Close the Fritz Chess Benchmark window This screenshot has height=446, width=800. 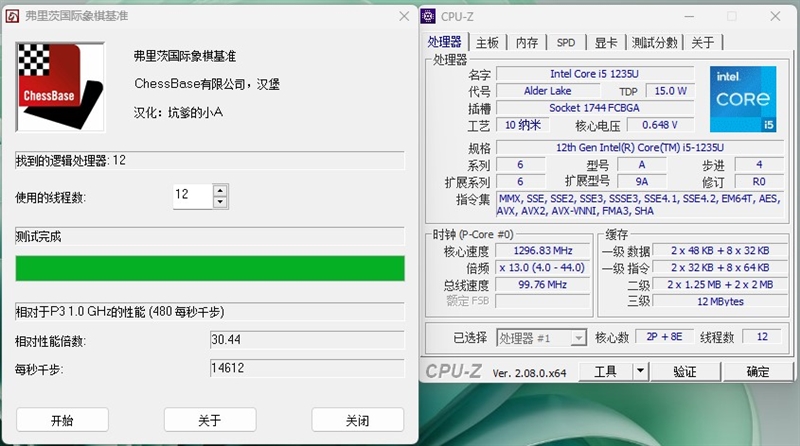point(404,16)
